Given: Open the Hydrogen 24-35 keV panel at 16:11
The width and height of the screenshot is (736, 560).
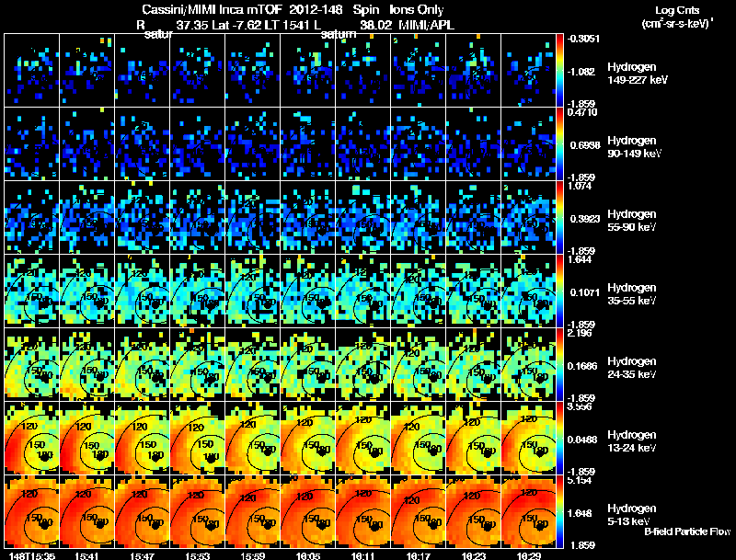Looking at the screenshot, I should [362, 364].
